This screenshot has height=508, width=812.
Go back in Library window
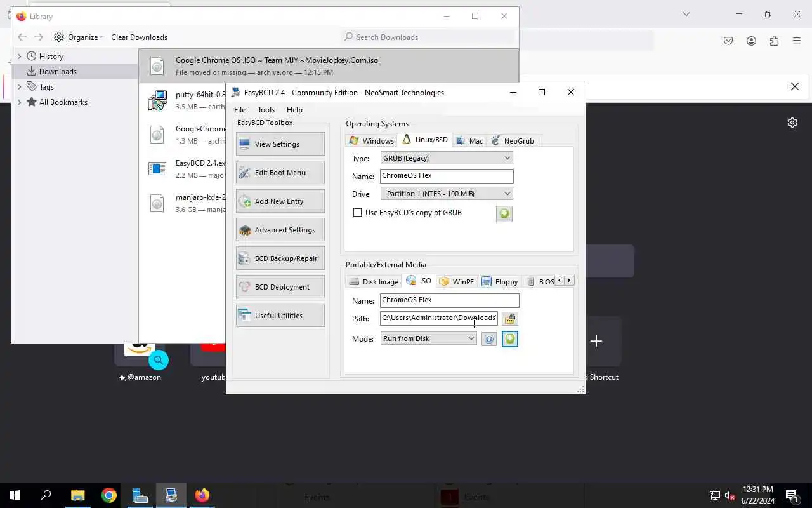pyautogui.click(x=22, y=37)
